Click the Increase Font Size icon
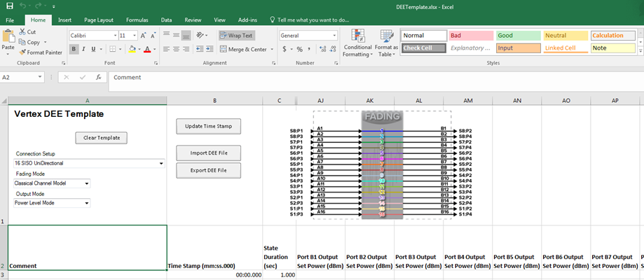The width and height of the screenshot is (644, 280). [x=144, y=35]
